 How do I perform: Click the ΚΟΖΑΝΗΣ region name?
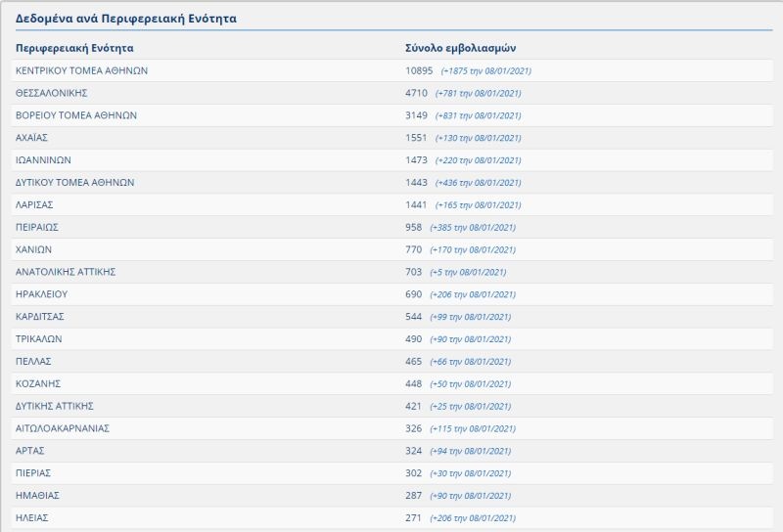tap(38, 383)
